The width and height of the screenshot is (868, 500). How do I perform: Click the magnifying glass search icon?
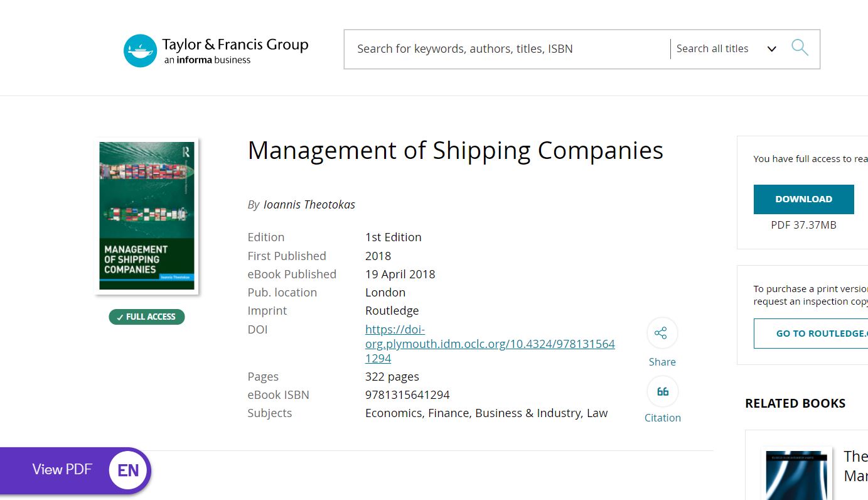tap(800, 48)
